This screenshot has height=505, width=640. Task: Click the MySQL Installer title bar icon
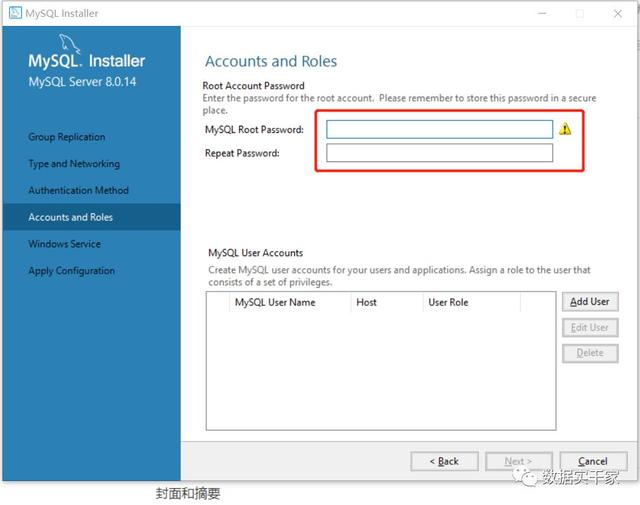click(x=15, y=13)
